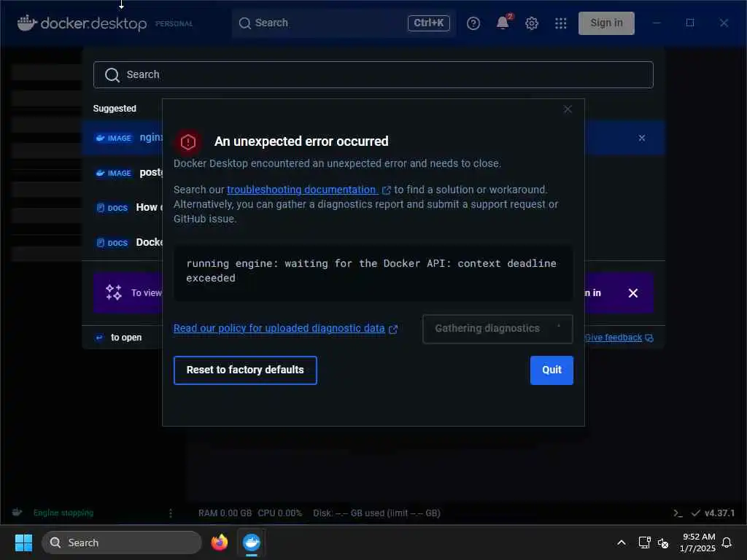Open the help question mark icon
This screenshot has width=747, height=560.
click(473, 23)
